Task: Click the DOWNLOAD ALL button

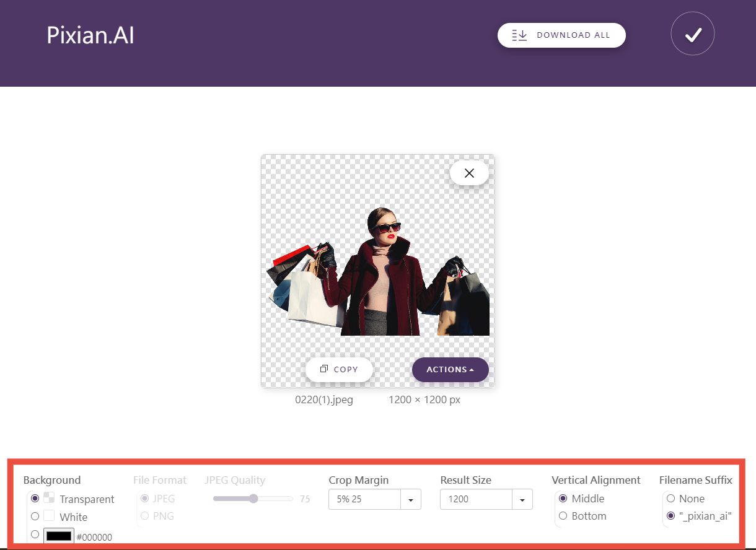Action: point(561,35)
